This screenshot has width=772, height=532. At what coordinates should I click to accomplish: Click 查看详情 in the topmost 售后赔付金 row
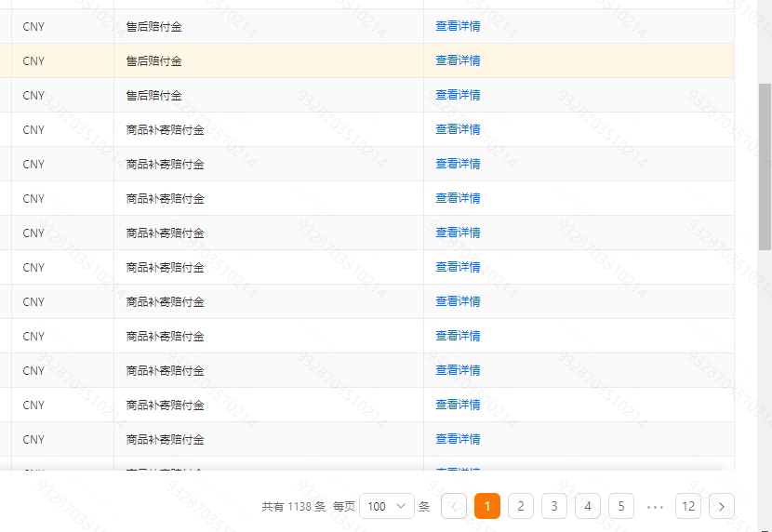click(458, 26)
